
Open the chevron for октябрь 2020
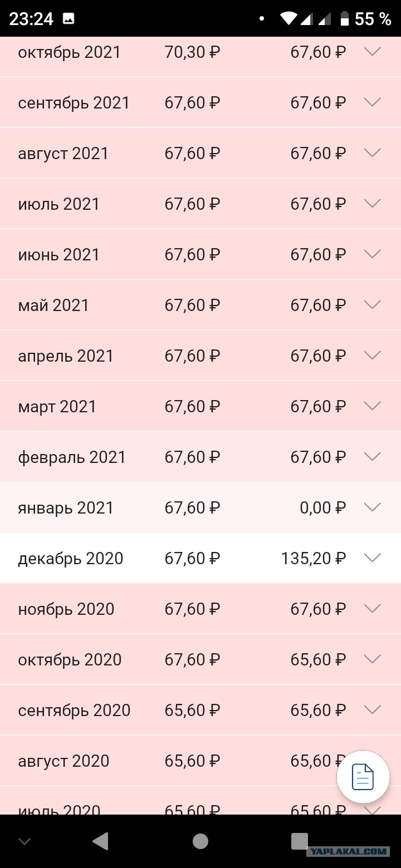point(372,659)
